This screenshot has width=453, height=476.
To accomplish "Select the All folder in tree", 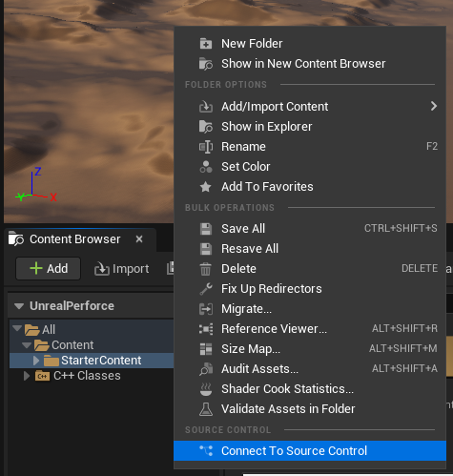I will (49, 330).
